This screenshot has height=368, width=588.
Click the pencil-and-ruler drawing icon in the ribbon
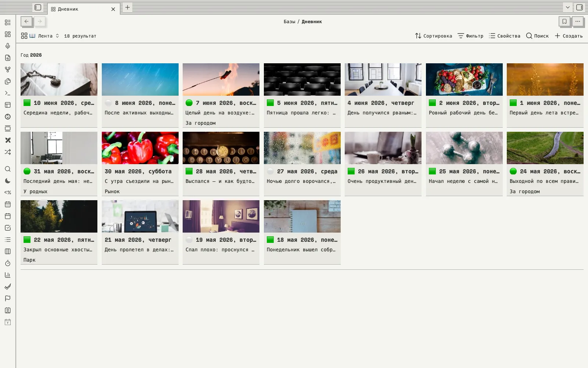coord(8,140)
